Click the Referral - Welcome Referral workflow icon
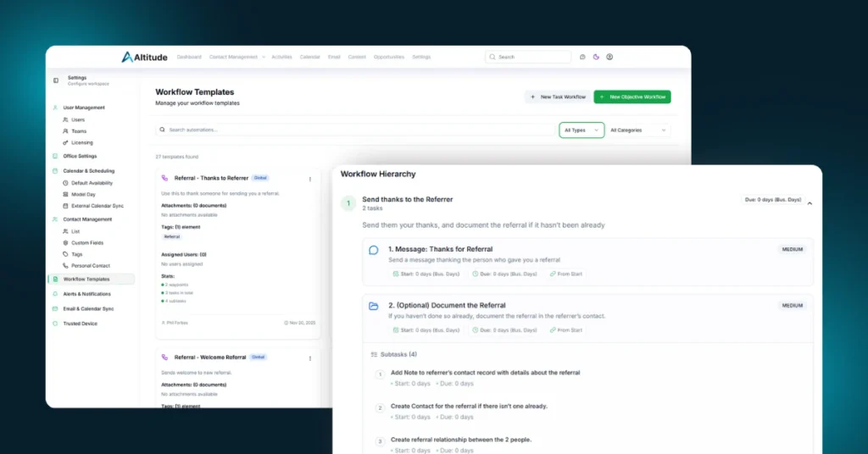868x454 pixels. 164,357
